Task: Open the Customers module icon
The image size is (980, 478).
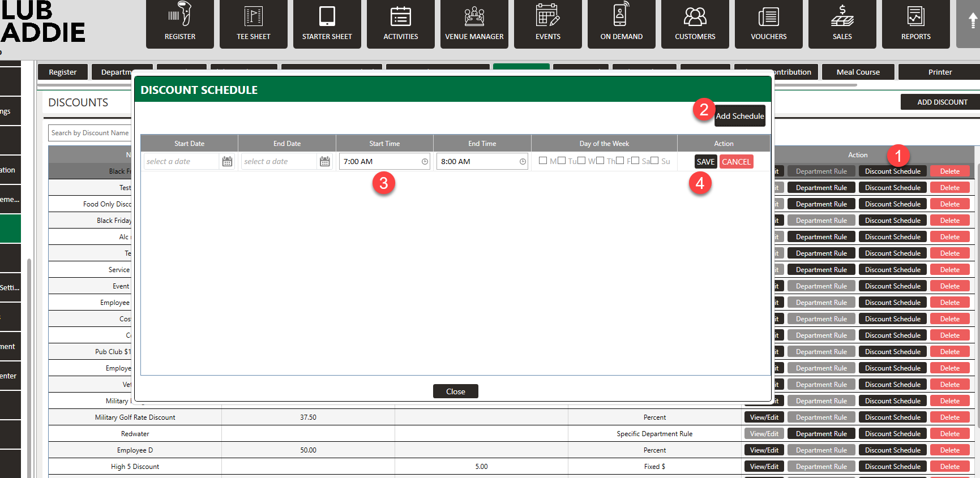Action: [x=695, y=24]
